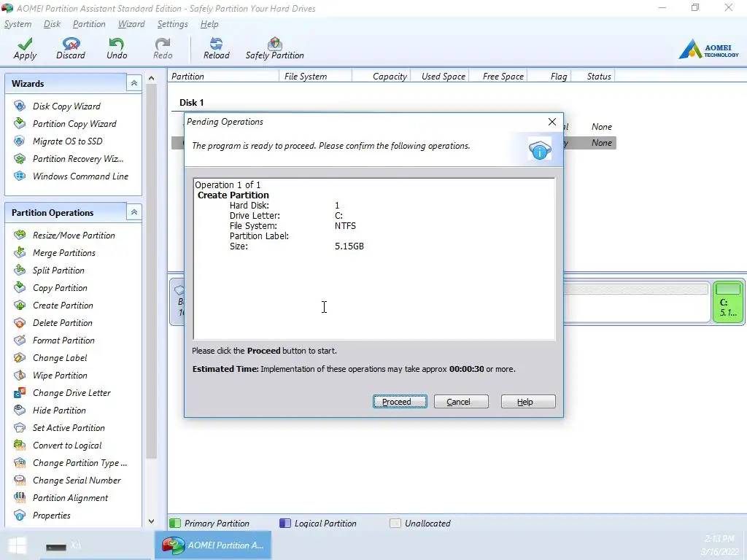
Task: Click the taskbar clock
Action: tap(719, 545)
